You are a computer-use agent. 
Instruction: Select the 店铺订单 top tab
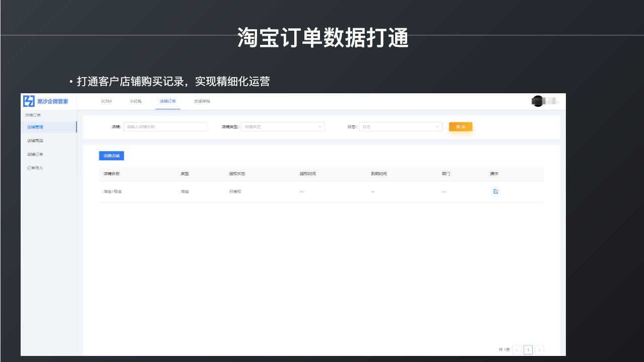[168, 101]
